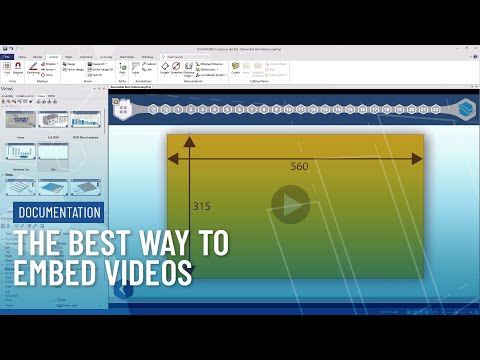Select the Distance/Angle measurement tool
The width and height of the screenshot is (480, 360).
point(189,69)
